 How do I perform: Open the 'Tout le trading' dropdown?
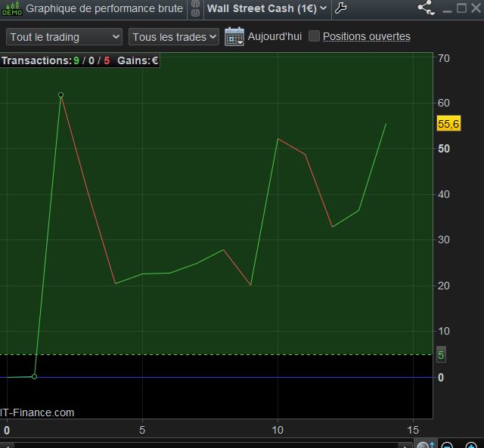tap(64, 37)
